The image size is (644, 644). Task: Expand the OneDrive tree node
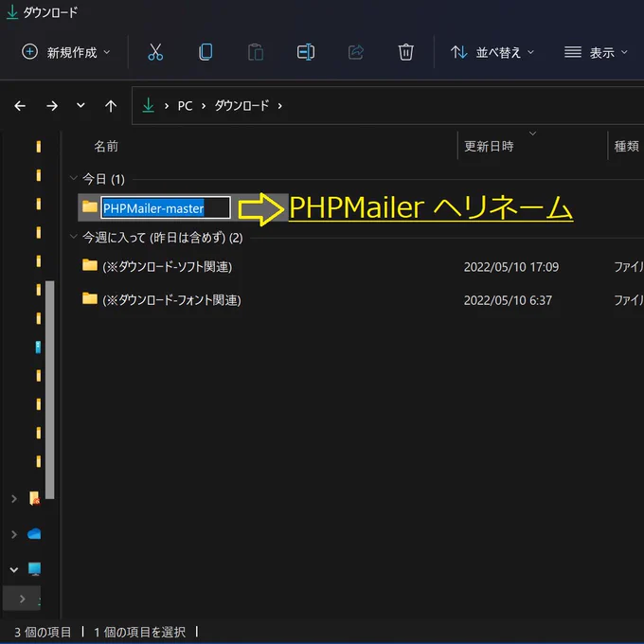pos(14,534)
